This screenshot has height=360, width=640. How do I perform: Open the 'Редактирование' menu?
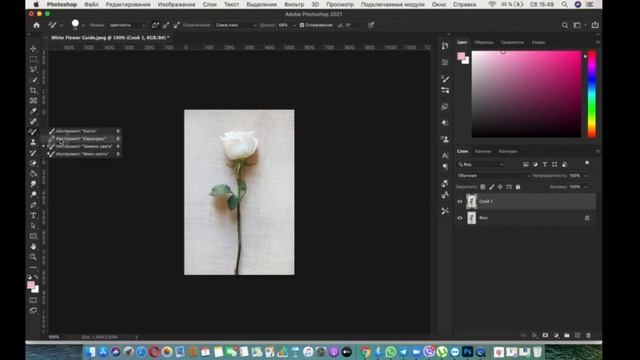click(x=128, y=4)
